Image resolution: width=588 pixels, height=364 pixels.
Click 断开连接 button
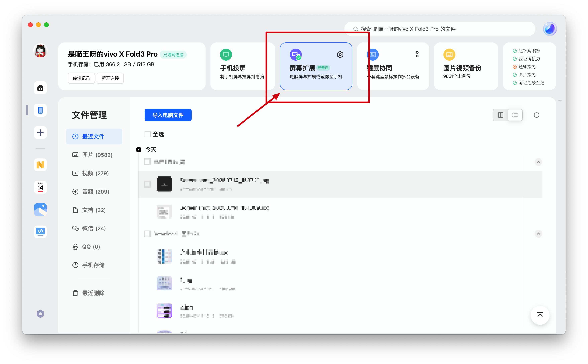point(110,78)
